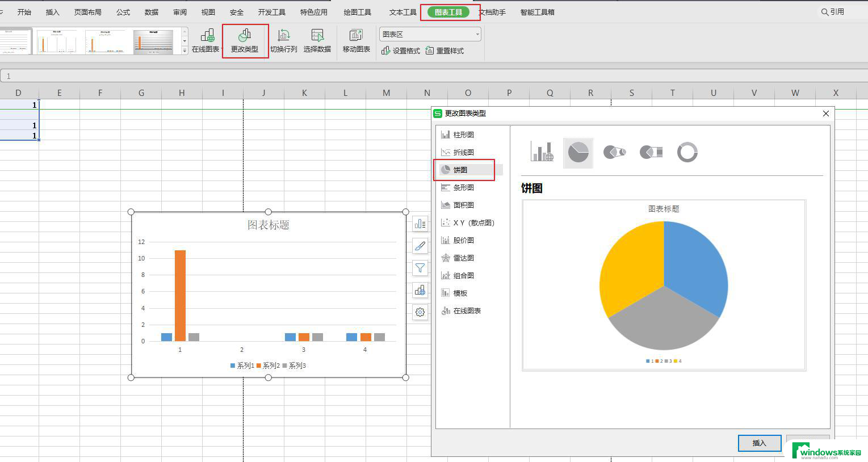This screenshot has width=868, height=462.
Task: Open the chart filter funnel button
Action: (420, 268)
